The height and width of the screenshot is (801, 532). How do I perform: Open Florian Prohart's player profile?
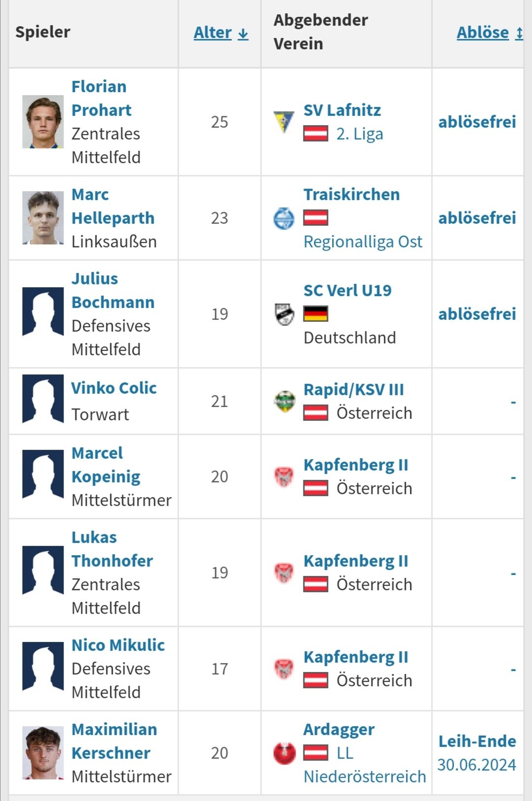tap(101, 98)
